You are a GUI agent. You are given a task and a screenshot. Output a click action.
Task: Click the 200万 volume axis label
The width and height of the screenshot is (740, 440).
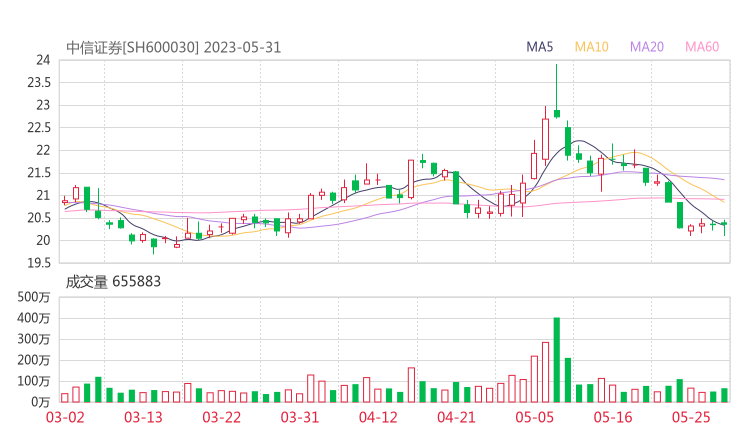click(x=34, y=360)
